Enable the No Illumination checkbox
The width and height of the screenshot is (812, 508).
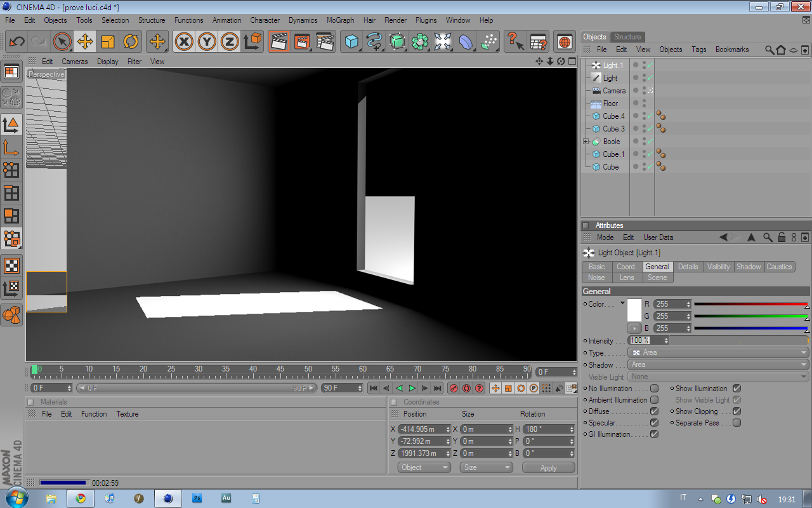tap(654, 389)
